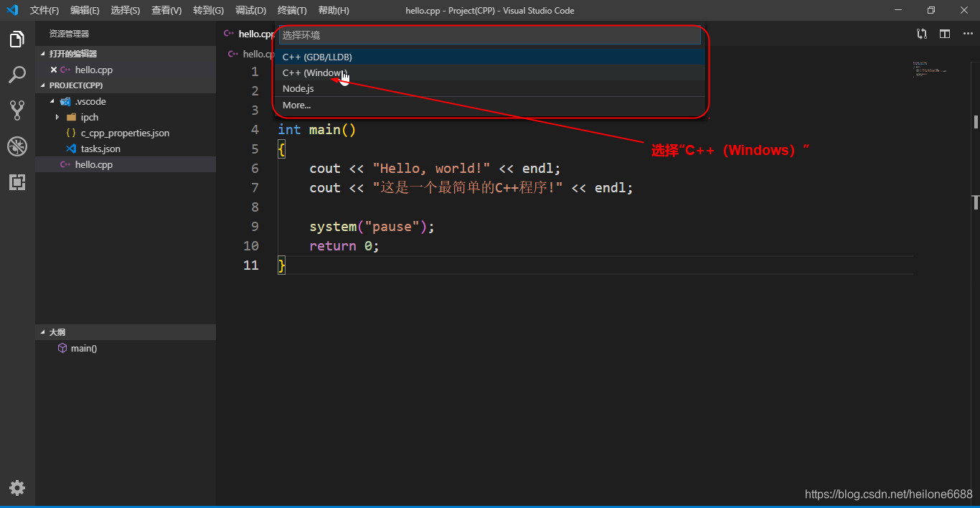Select C++ (GDB/LLDB) environment
Image resolution: width=980 pixels, height=508 pixels.
(x=491, y=57)
